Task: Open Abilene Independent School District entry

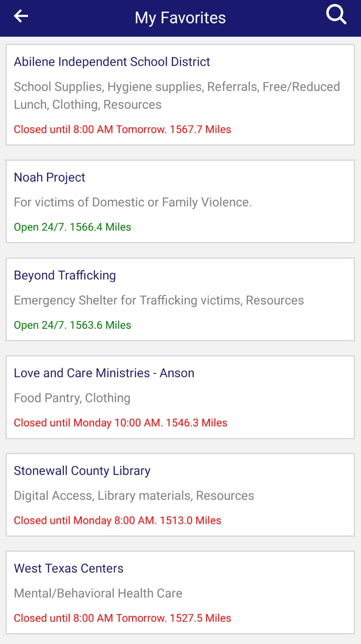Action: click(x=112, y=62)
